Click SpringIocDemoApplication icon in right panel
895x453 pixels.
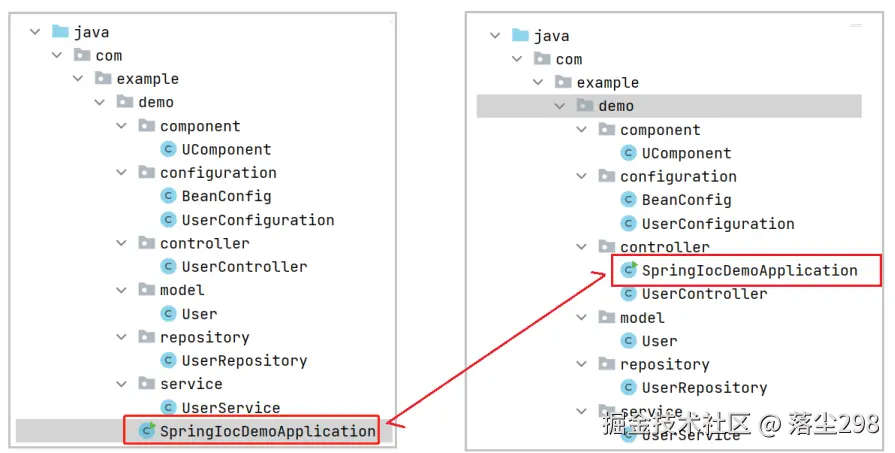629,270
